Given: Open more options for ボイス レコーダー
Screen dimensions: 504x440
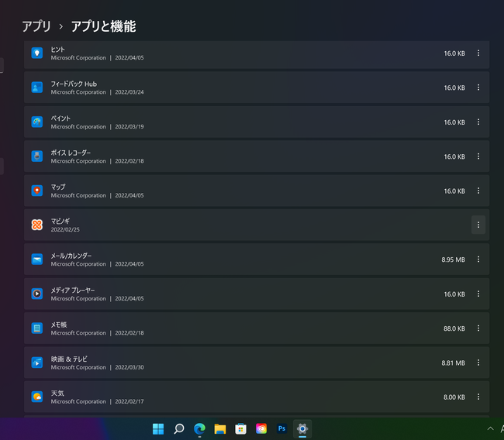Looking at the screenshot, I should point(478,156).
